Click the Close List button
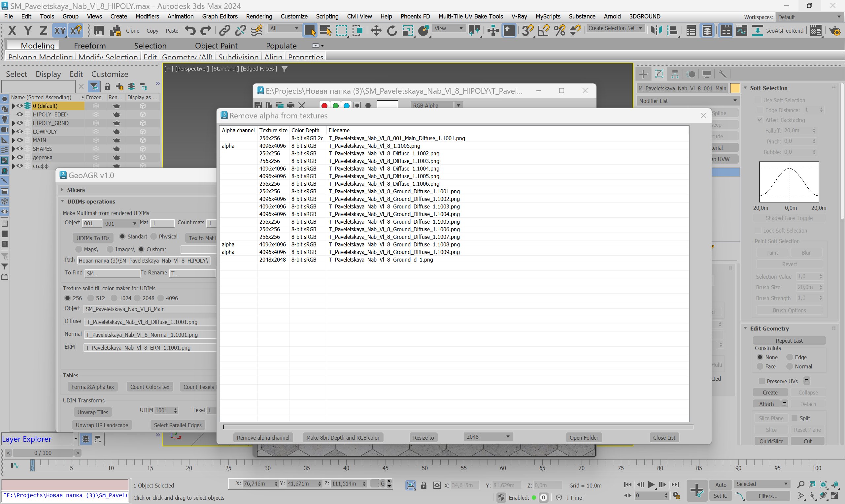Image resolution: width=845 pixels, height=504 pixels. pyautogui.click(x=664, y=438)
